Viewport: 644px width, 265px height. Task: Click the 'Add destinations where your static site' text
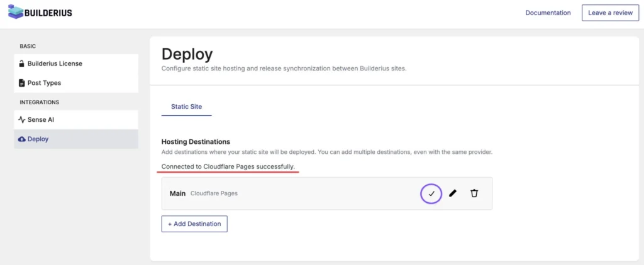click(327, 152)
